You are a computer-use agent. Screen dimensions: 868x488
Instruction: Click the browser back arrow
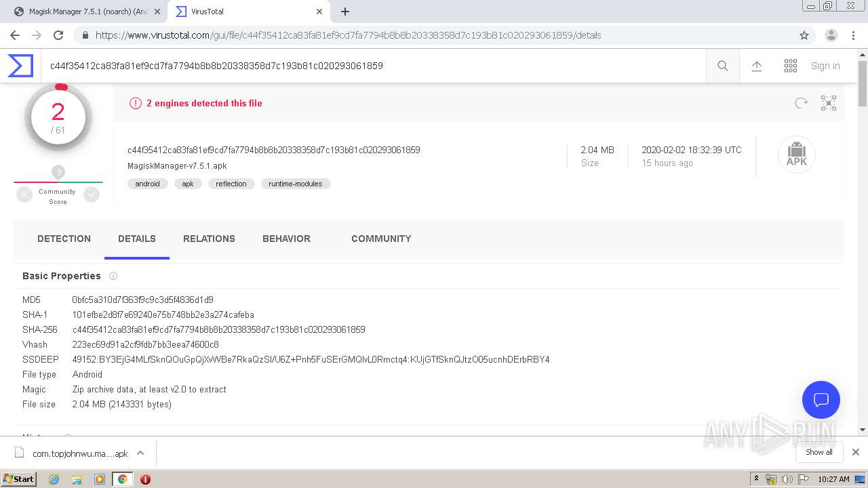pos(15,35)
